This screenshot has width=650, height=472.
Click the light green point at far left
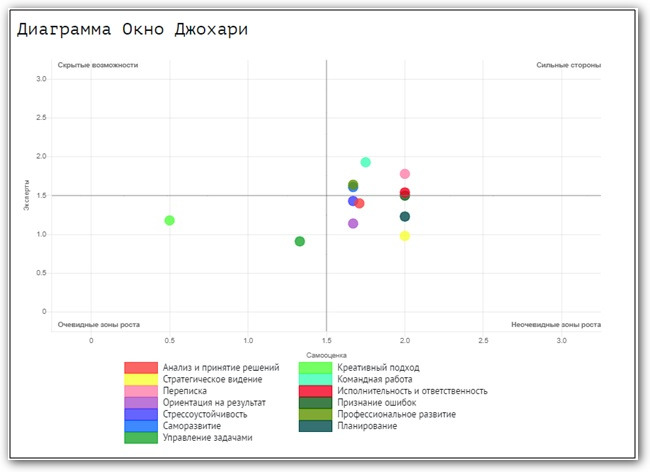[170, 220]
